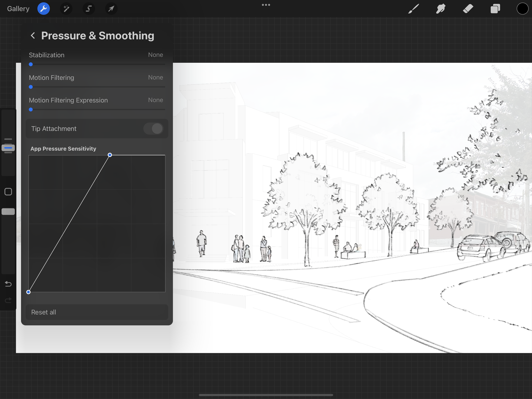Select the Selection S-ribbon tool
This screenshot has width=532, height=399.
coord(89,9)
